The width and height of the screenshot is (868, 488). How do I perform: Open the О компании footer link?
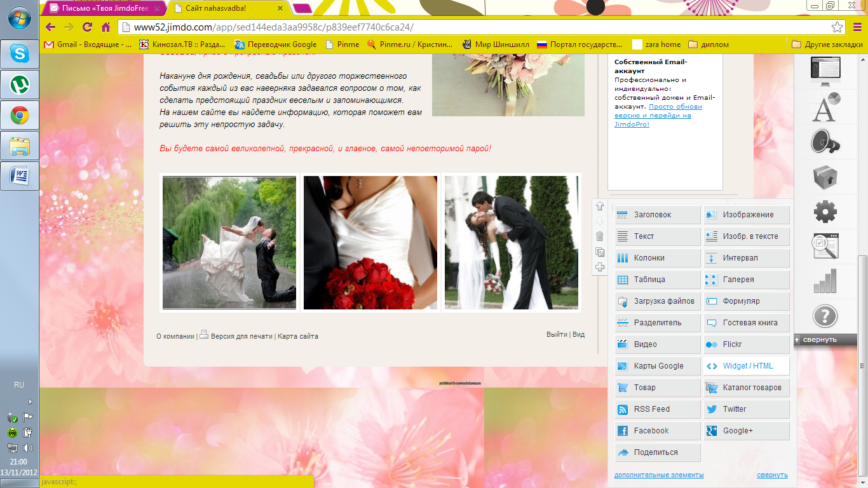click(175, 336)
